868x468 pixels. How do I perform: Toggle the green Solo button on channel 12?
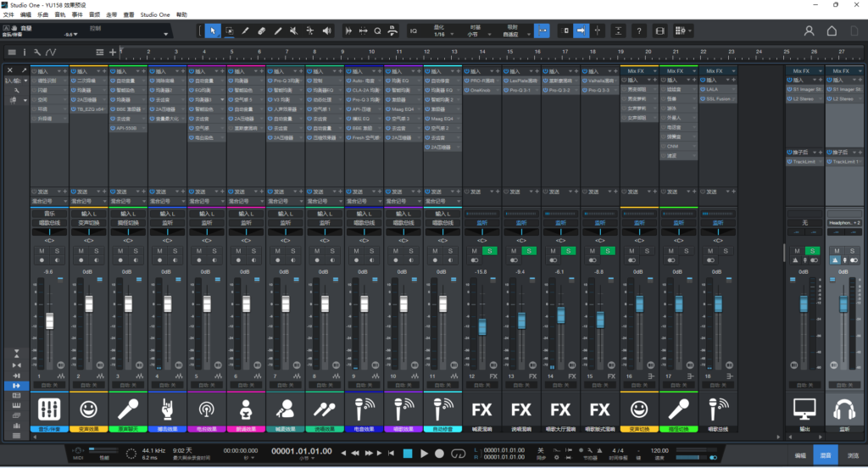click(488, 252)
